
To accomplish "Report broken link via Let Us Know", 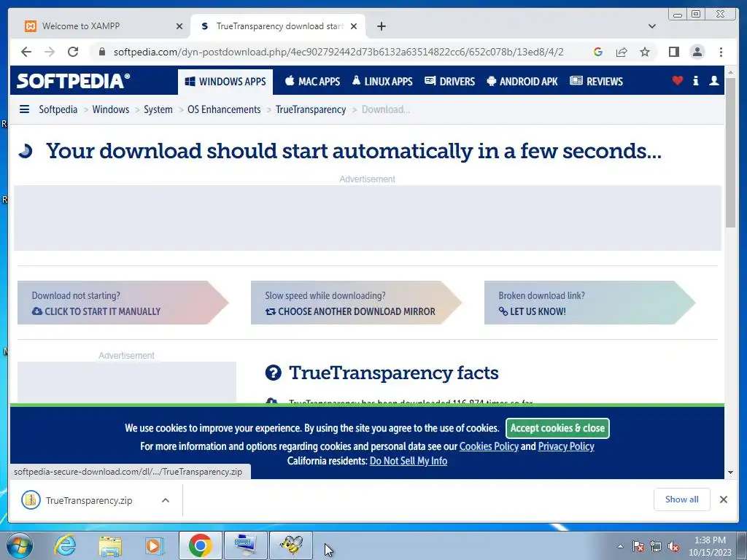I will pos(589,303).
